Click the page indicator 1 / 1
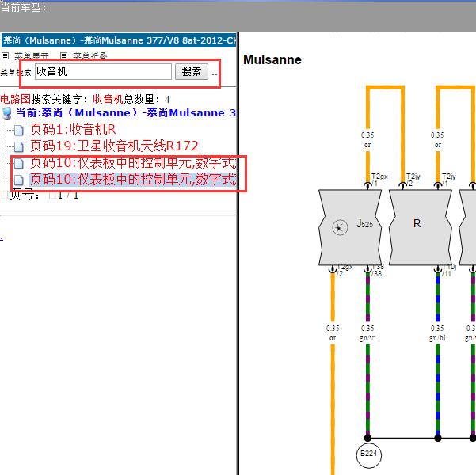 click(67, 196)
